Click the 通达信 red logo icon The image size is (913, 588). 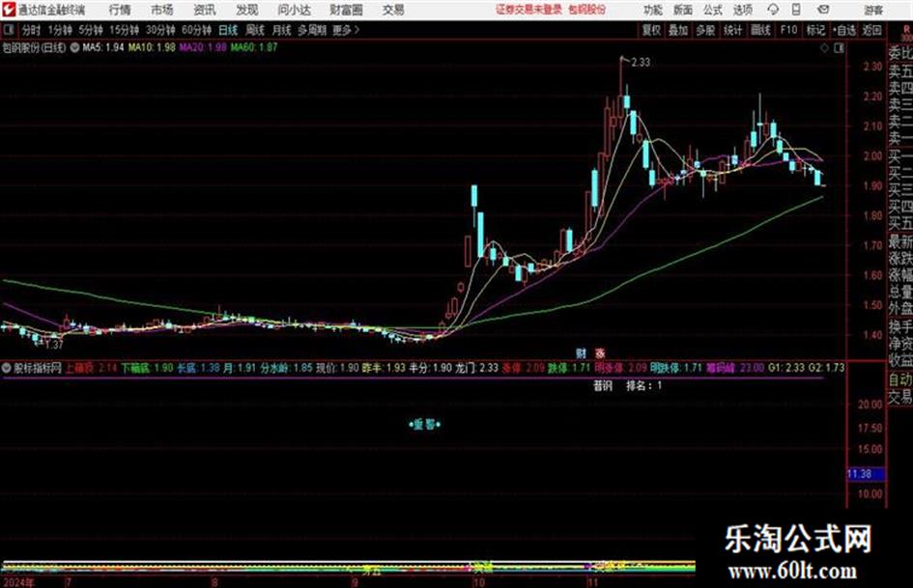tap(8, 10)
